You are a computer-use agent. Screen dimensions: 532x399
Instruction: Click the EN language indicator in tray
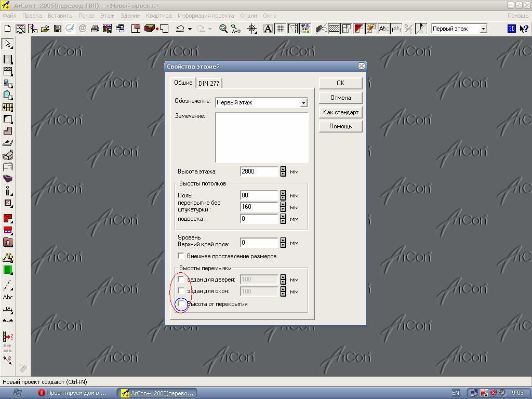point(456,393)
